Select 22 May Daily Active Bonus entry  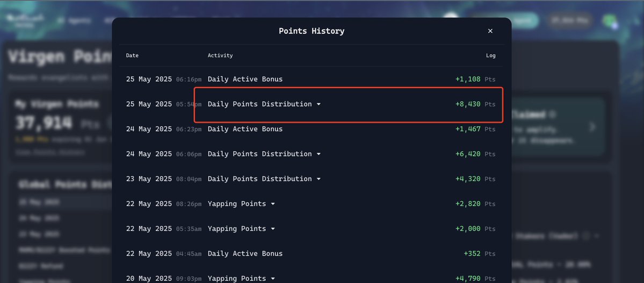[x=311, y=253]
